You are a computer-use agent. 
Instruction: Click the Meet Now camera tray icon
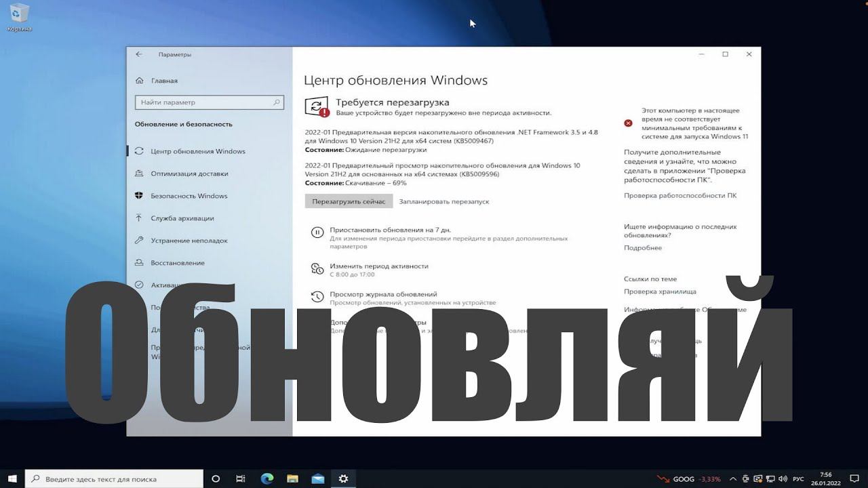747,479
